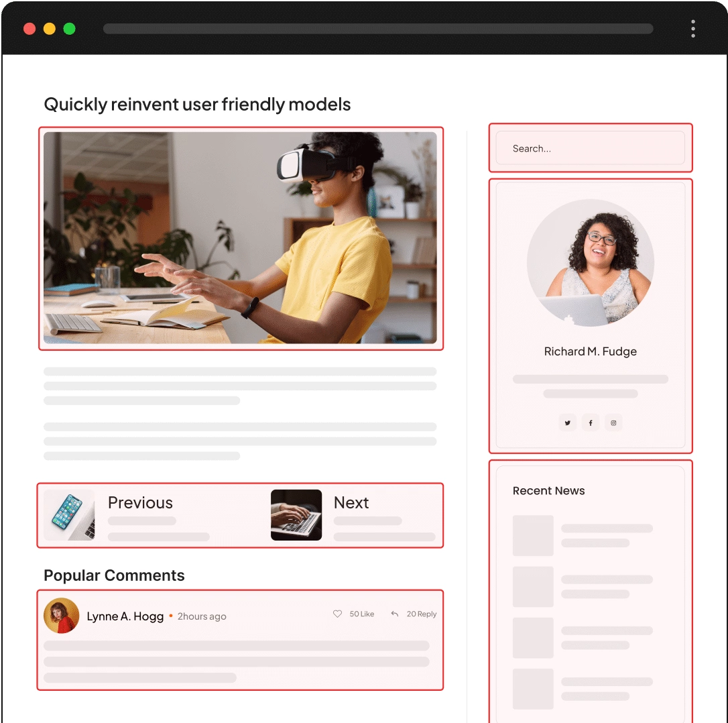Toggle the 20 Reply control
Screen dimensions: 728x723
pos(414,614)
